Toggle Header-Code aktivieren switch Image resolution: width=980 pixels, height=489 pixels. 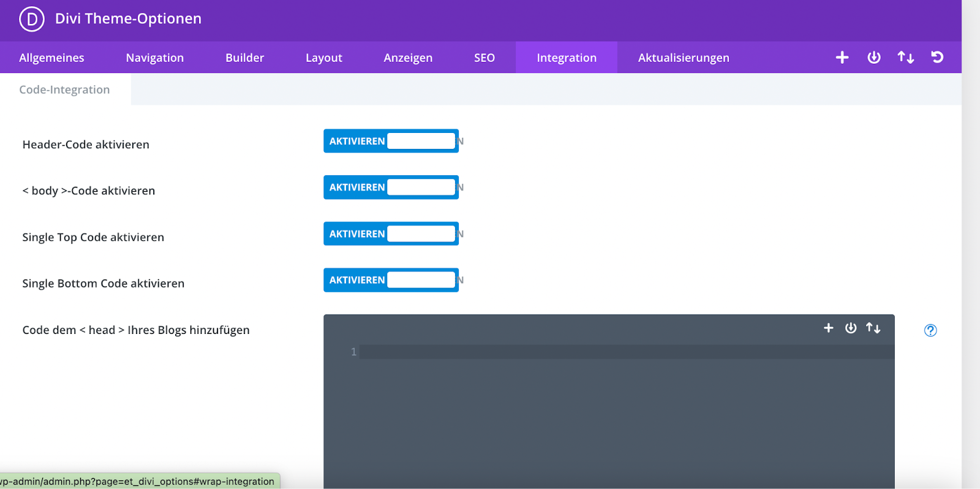[x=391, y=141]
